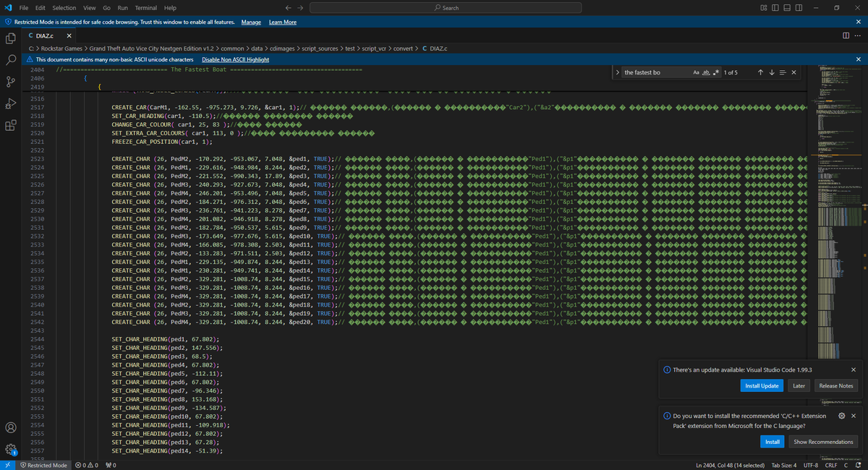Toggle Match Case in find box
The image size is (868, 470).
[x=696, y=72]
